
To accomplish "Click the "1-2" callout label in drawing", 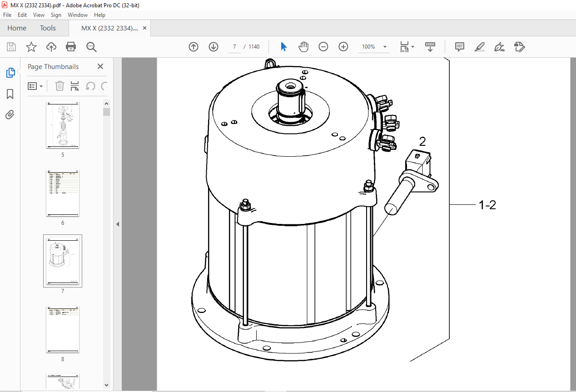I will tap(487, 205).
